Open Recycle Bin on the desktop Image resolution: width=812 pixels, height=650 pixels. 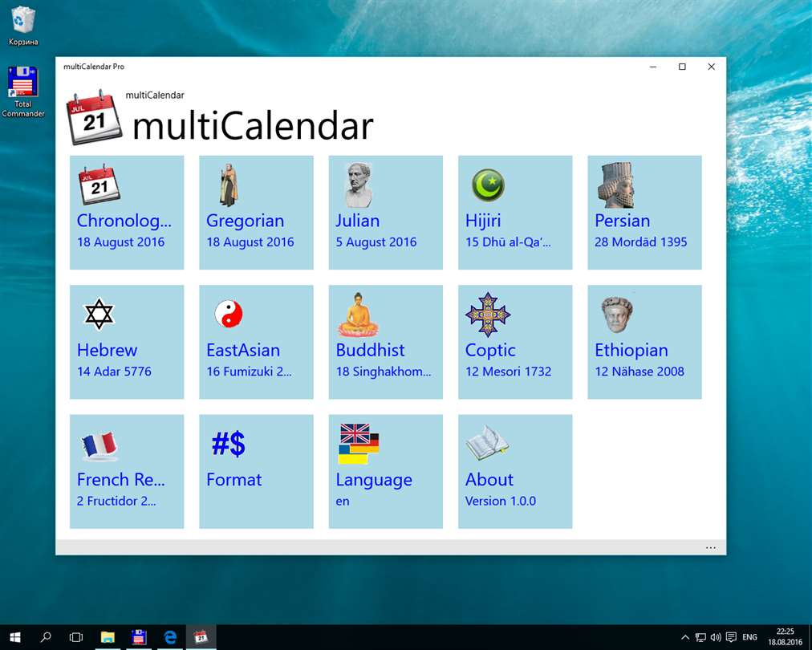click(22, 26)
